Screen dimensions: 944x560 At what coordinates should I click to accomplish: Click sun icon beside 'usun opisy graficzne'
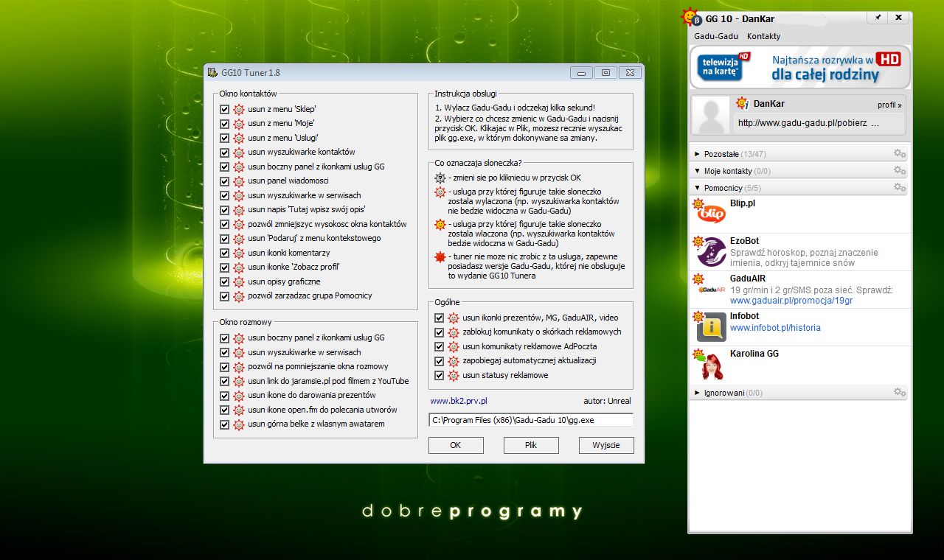pos(238,281)
